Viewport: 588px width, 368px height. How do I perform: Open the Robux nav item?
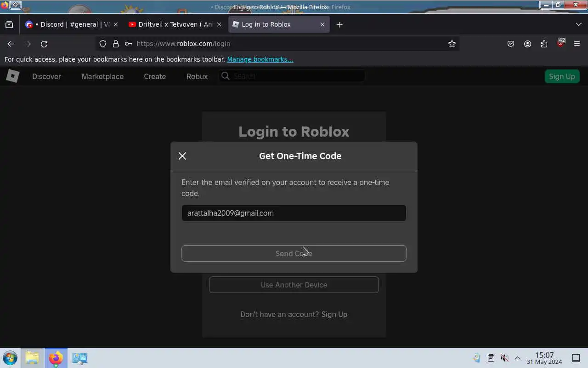pos(197,76)
